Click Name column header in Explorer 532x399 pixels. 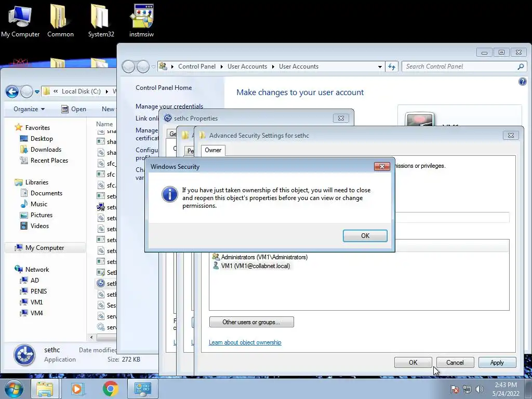(104, 124)
